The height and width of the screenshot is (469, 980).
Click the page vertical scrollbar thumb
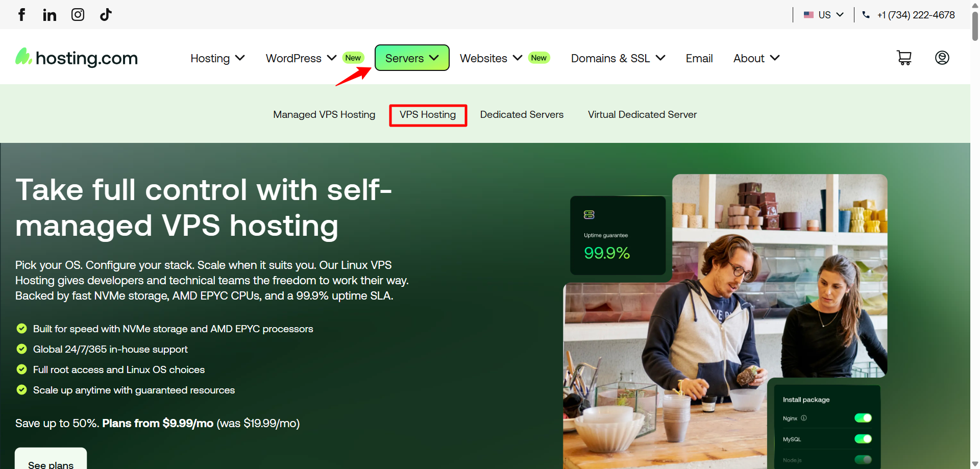975,26
